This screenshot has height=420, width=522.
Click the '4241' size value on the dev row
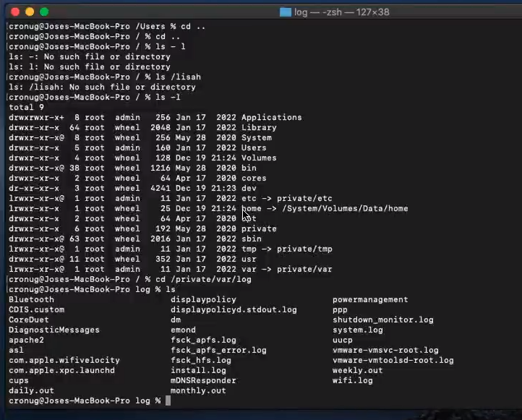tap(160, 189)
